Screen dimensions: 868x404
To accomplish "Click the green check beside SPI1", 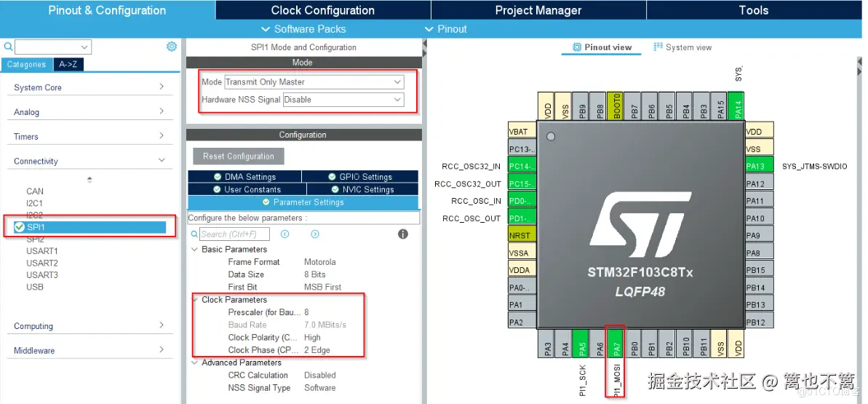I will 20,227.
